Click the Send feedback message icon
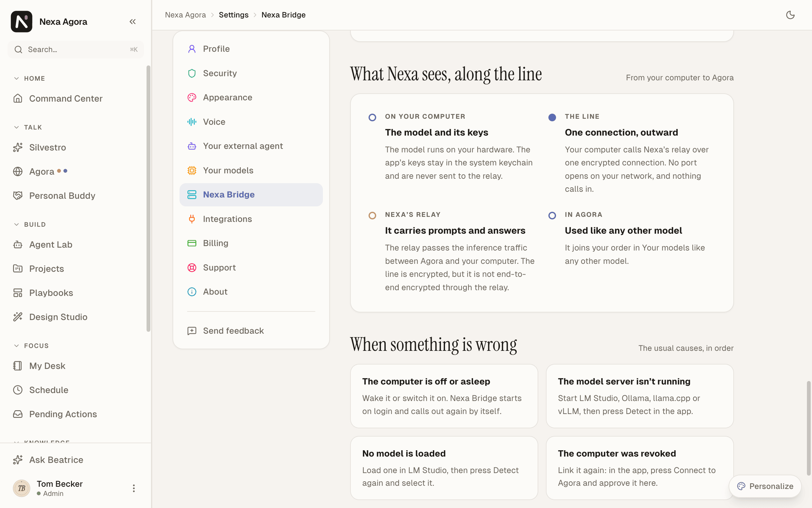 point(192,331)
